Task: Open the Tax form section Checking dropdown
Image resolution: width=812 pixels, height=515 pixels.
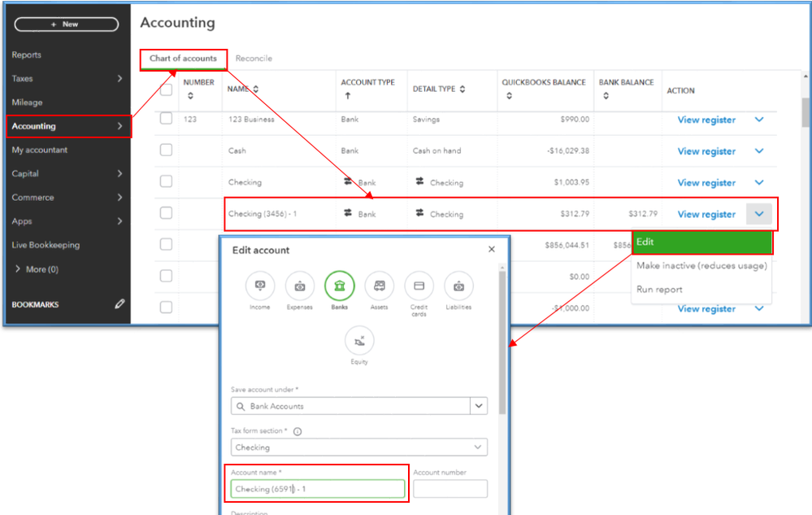Action: pos(359,447)
